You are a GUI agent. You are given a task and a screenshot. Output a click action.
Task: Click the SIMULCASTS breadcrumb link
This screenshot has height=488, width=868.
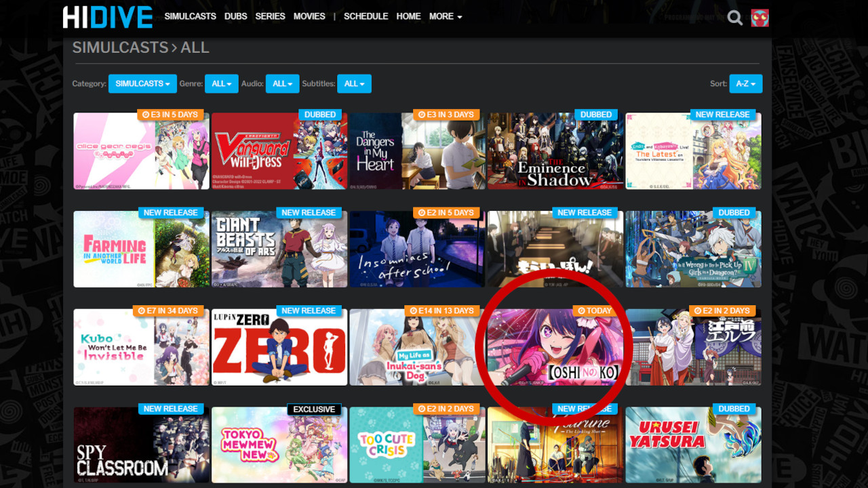point(120,47)
